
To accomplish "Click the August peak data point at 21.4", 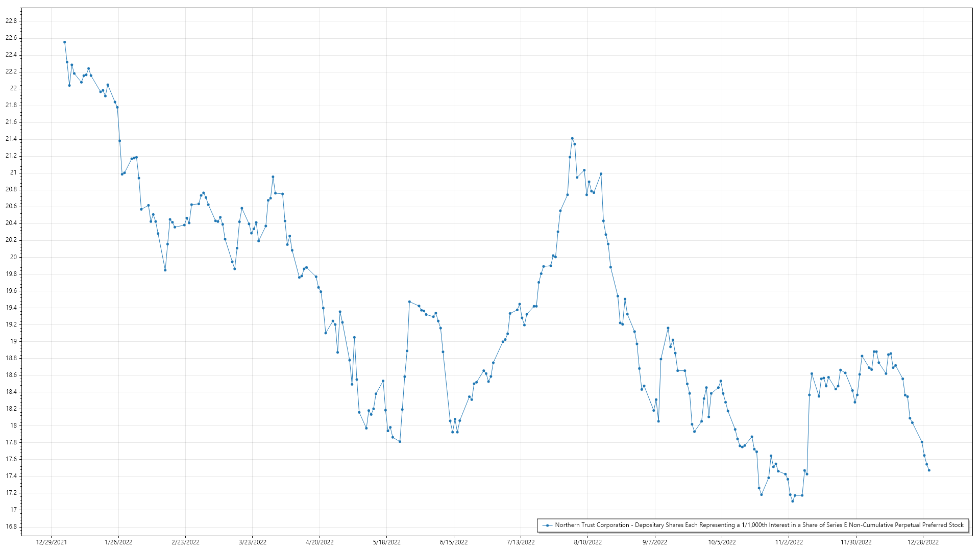I will click(x=572, y=138).
